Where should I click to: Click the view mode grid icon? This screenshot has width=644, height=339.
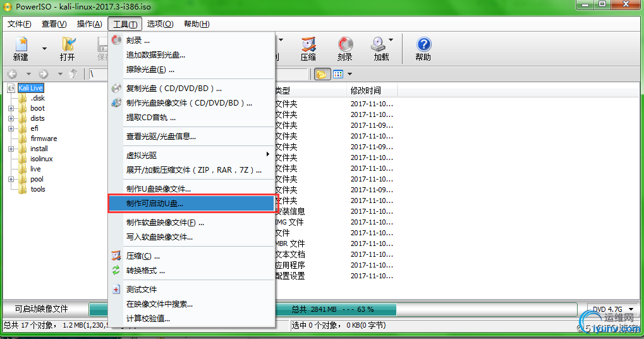click(338, 75)
